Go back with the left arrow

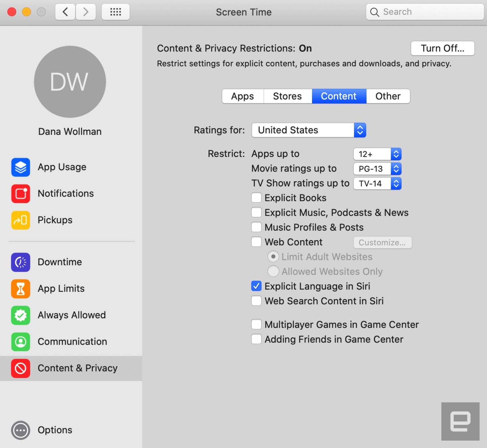[65, 12]
